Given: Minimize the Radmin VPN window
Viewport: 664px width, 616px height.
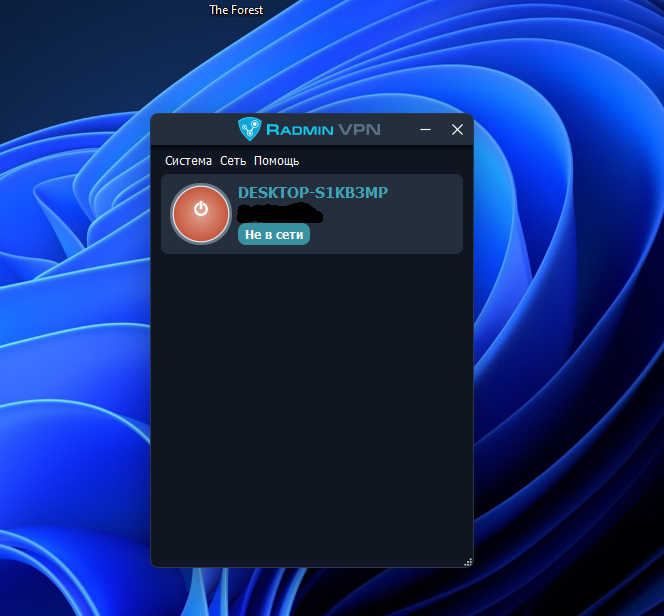Looking at the screenshot, I should (x=426, y=130).
